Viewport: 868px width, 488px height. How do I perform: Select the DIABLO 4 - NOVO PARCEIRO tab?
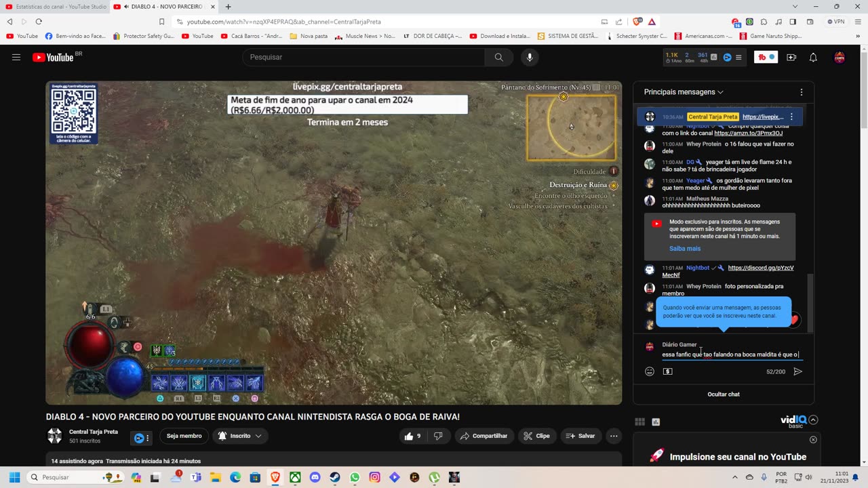(x=163, y=6)
